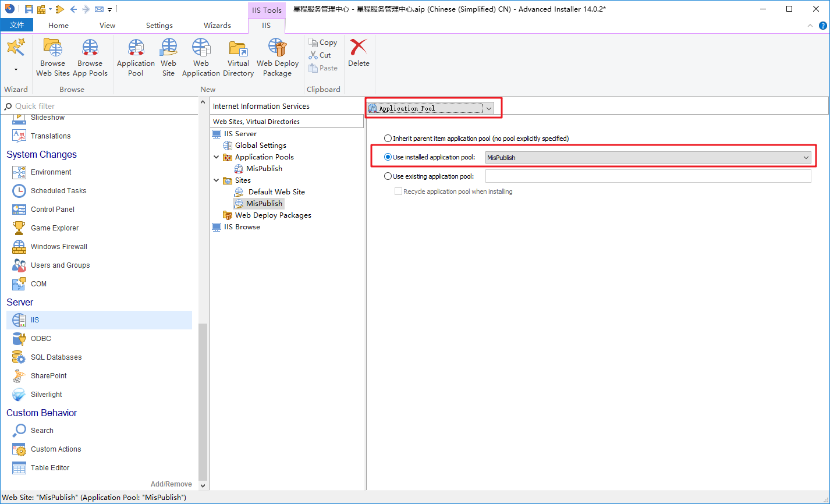The image size is (830, 504).
Task: Switch to the Wizards ribbon tab
Action: [217, 26]
